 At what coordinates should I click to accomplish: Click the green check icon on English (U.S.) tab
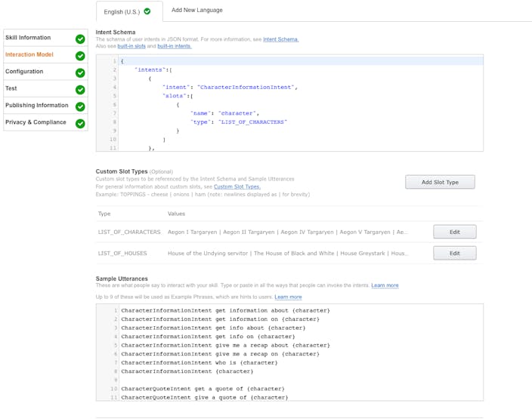tap(147, 11)
